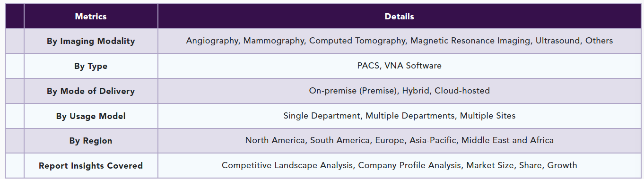Click the By Mode of Delivery label
The height and width of the screenshot is (179, 644).
91,91
